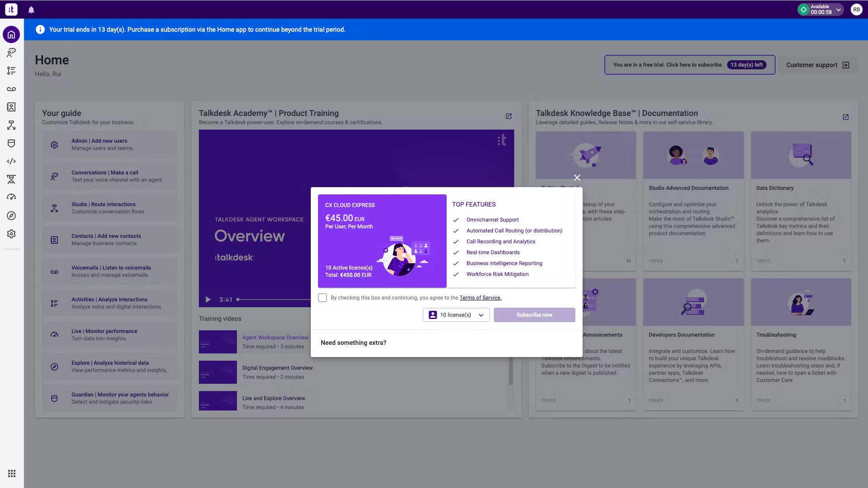Image resolution: width=868 pixels, height=488 pixels.
Task: Click Omnichannel Support feature text
Action: [492, 220]
